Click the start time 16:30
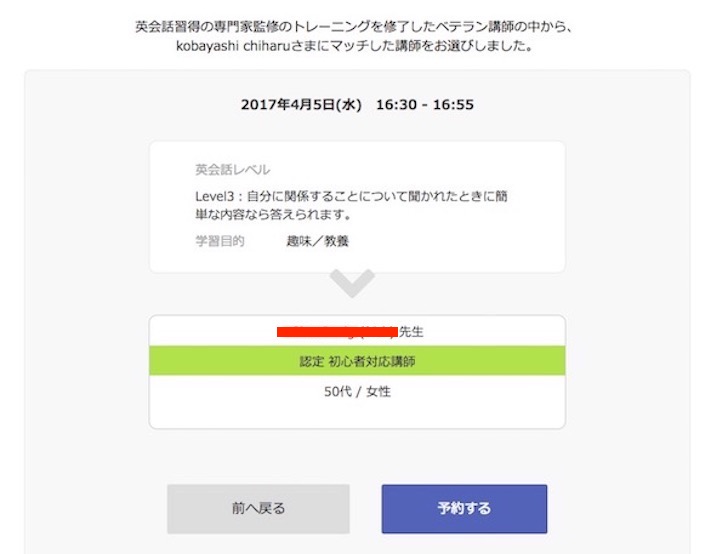The width and height of the screenshot is (728, 554). click(396, 104)
